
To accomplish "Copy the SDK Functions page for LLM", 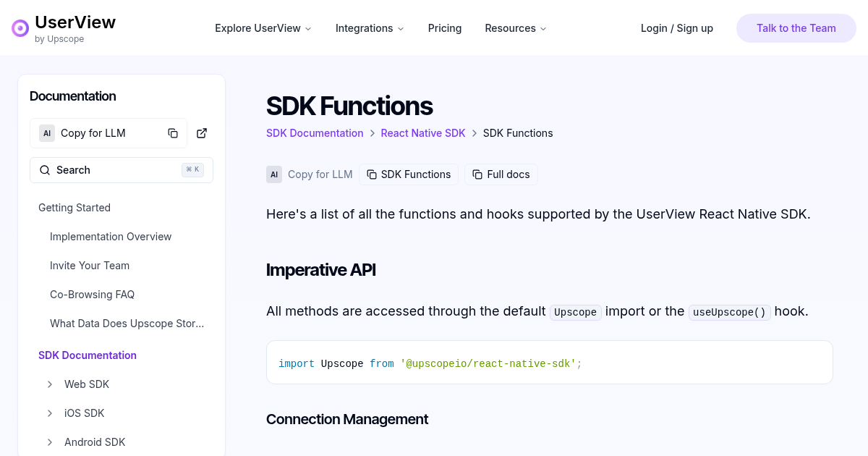I will [409, 174].
